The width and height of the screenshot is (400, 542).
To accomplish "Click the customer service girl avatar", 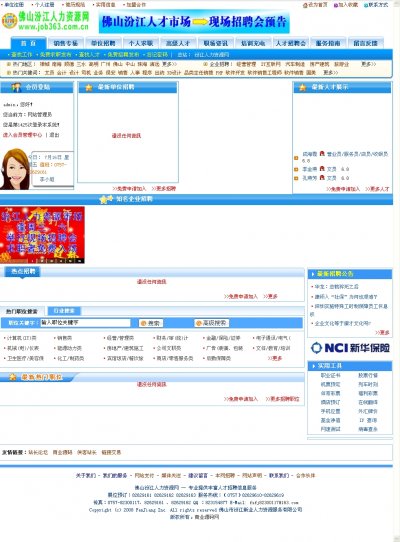I will [x=15, y=169].
